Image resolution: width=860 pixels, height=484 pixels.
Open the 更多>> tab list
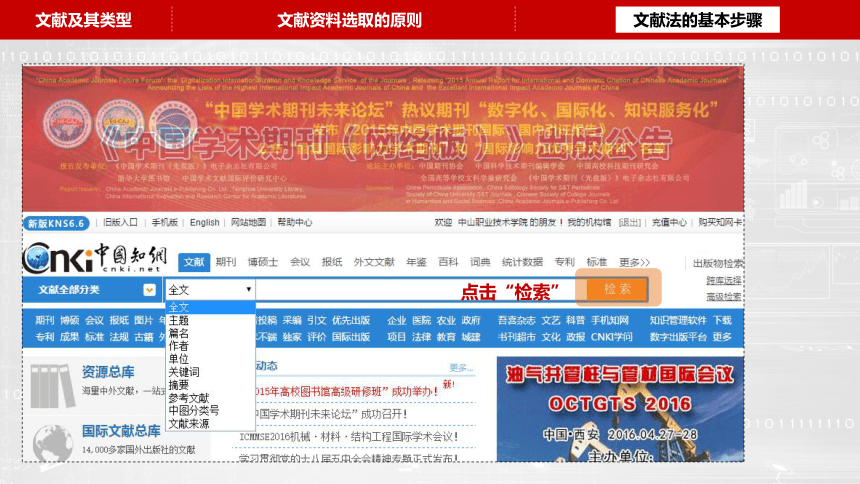coord(635,262)
